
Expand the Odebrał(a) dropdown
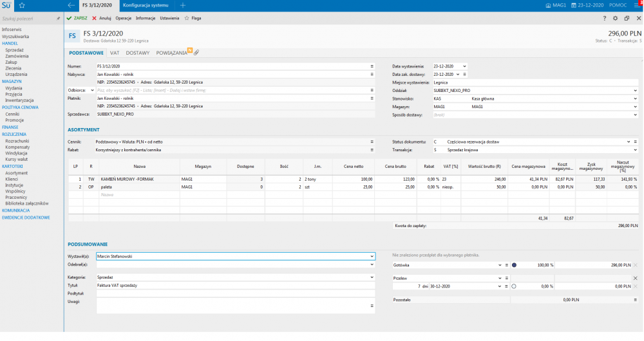pyautogui.click(x=372, y=264)
